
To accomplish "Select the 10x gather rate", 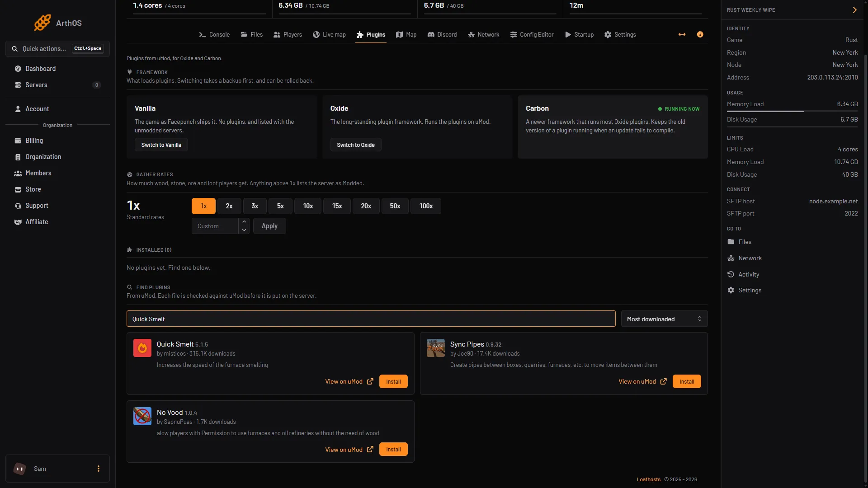I will click(x=308, y=206).
